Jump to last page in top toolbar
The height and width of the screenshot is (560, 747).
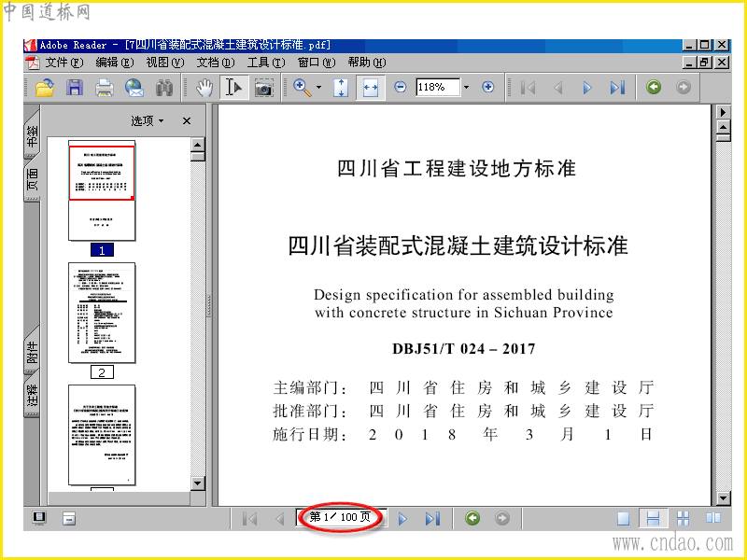(x=617, y=87)
